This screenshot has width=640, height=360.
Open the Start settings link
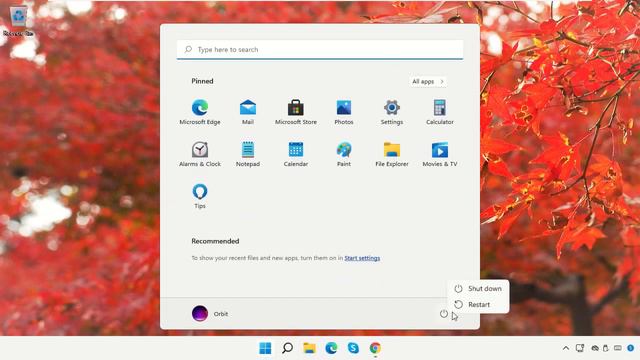[x=362, y=258]
